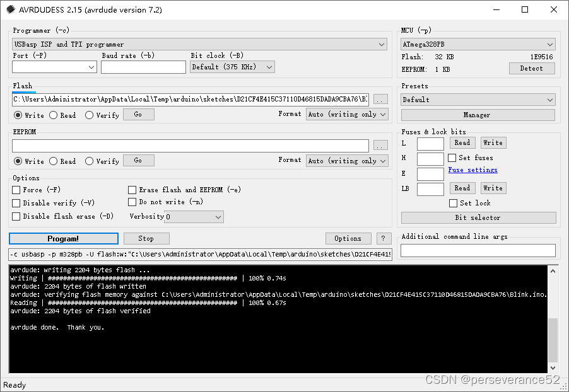Click the H fuse value field

[430, 159]
